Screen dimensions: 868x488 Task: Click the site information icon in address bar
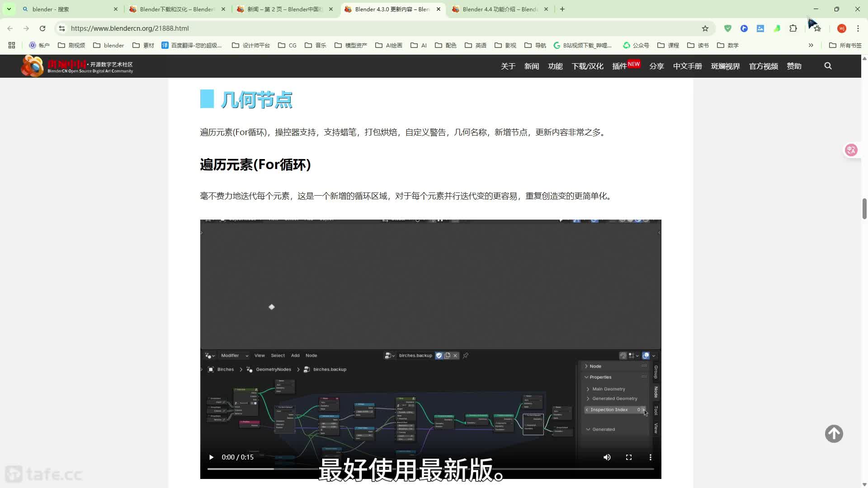click(62, 28)
